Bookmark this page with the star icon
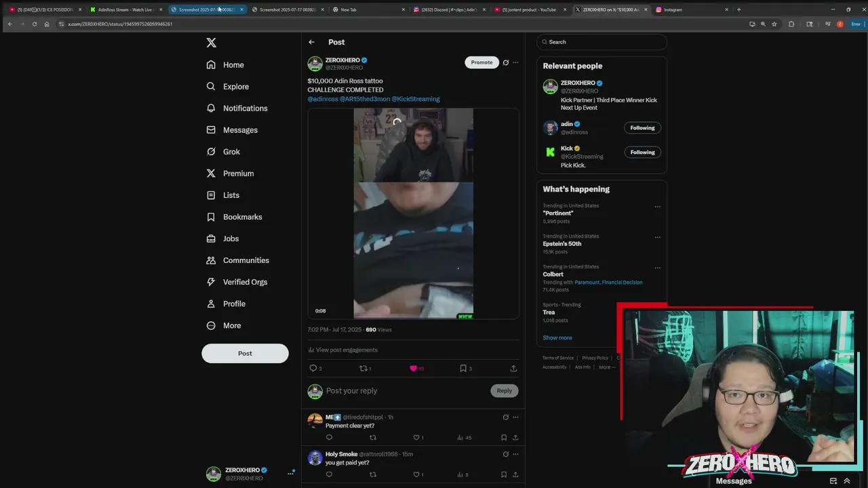 pyautogui.click(x=774, y=24)
